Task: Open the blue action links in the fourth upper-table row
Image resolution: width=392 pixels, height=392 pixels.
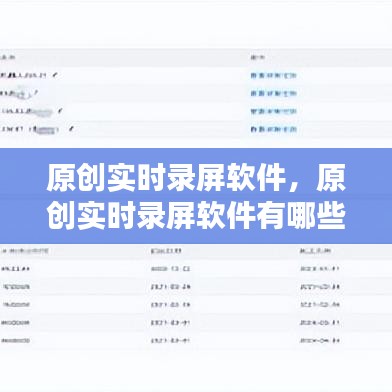Action: click(273, 129)
